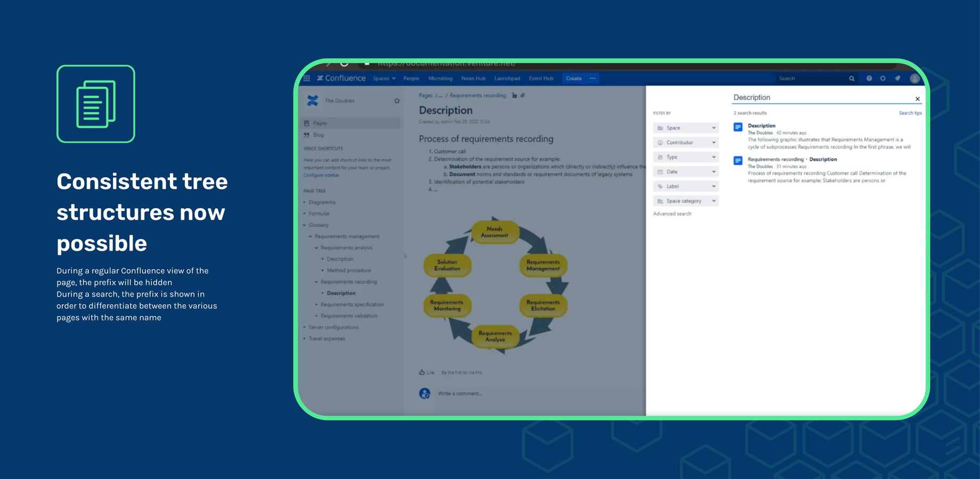Collapse Requirements management tree node
This screenshot has width=980, height=479.
coord(311,236)
